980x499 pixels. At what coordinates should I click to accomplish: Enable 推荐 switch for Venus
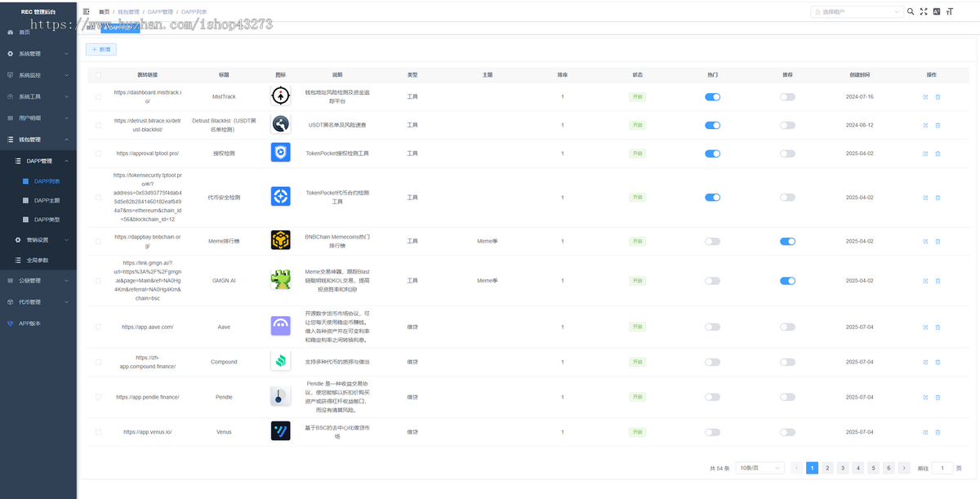click(787, 431)
